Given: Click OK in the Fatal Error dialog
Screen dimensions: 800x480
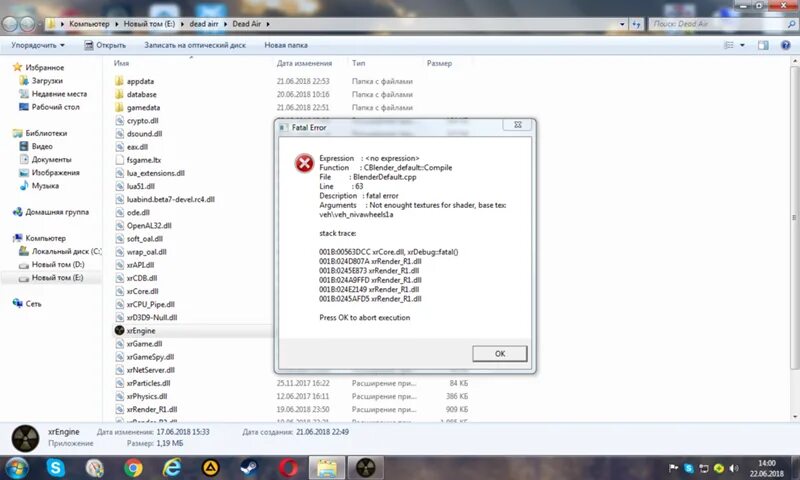Looking at the screenshot, I should (x=499, y=353).
